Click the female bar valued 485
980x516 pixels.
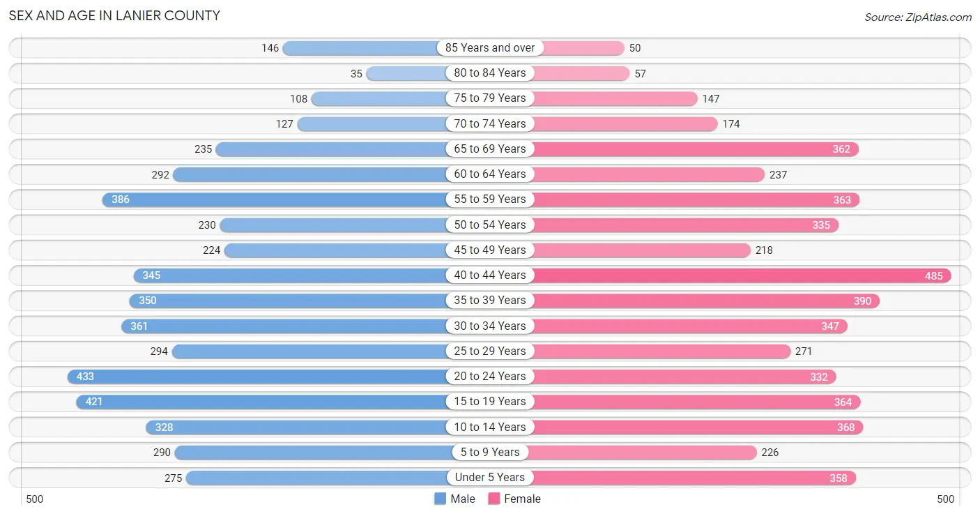point(742,275)
